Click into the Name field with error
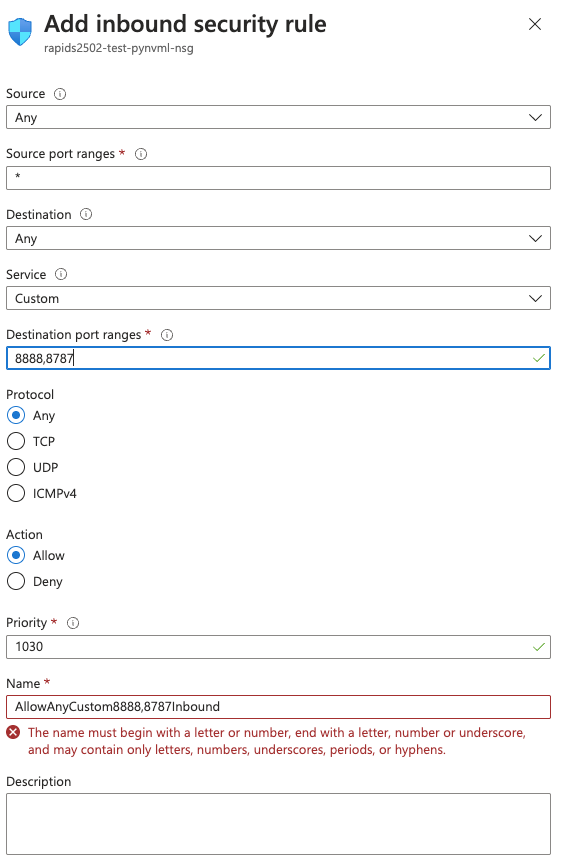The height and width of the screenshot is (858, 566). point(278,707)
